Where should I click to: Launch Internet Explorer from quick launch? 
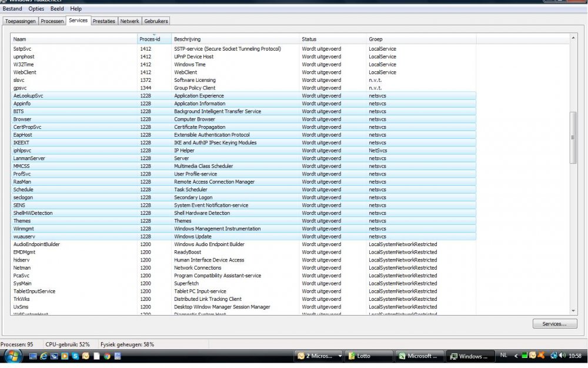point(43,356)
